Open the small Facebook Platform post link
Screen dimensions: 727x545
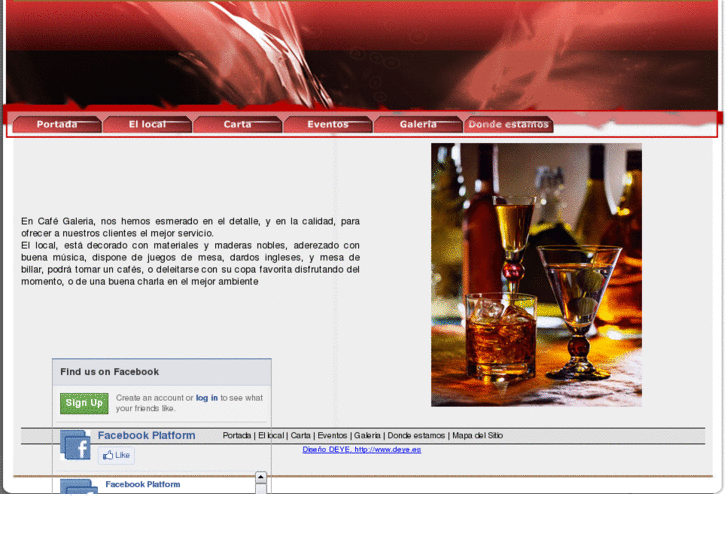143,484
